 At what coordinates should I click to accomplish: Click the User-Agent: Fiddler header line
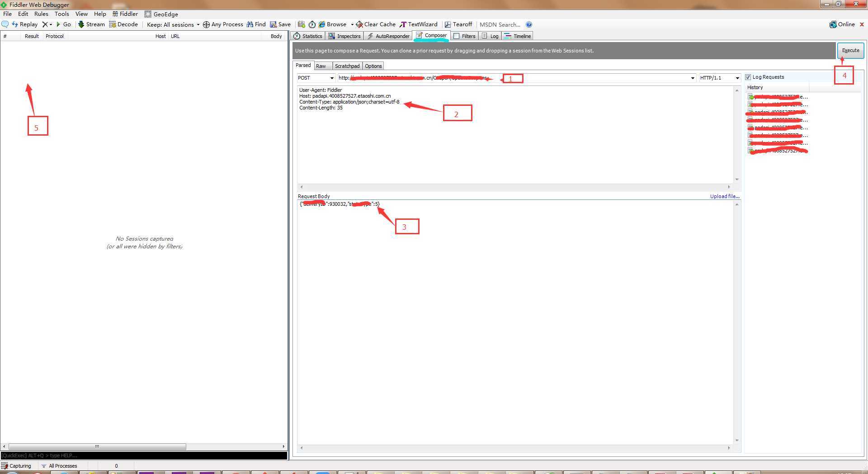[x=321, y=90]
